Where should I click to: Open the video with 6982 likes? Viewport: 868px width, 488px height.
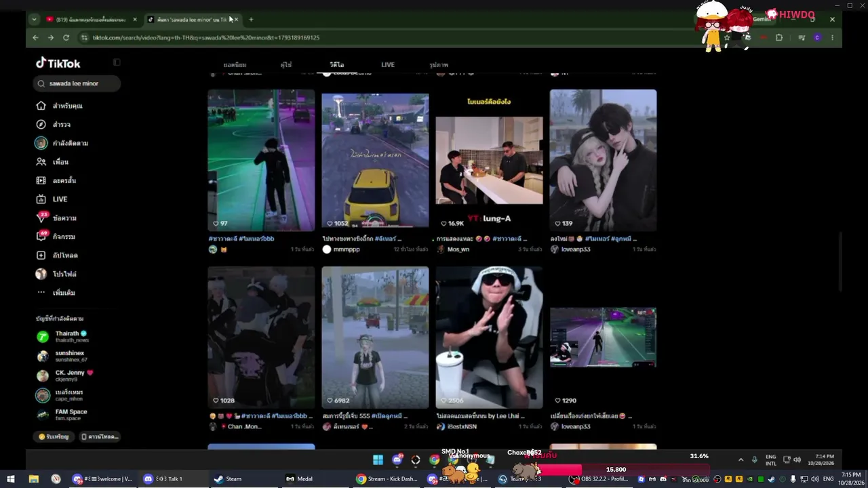[375, 338]
